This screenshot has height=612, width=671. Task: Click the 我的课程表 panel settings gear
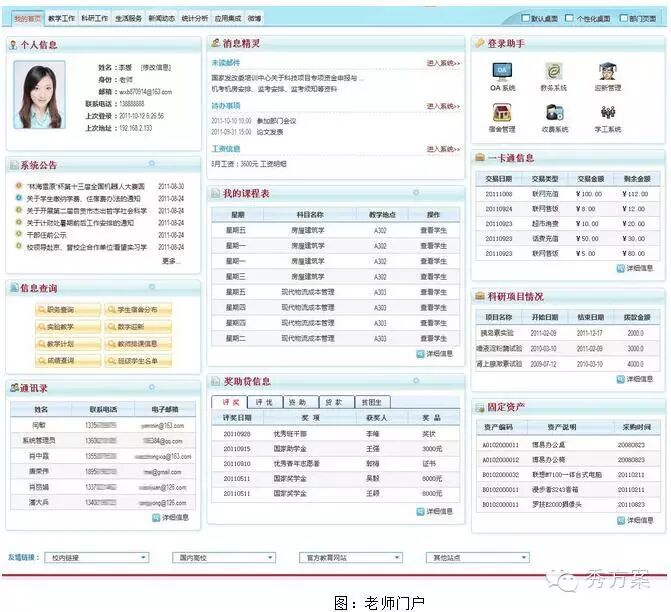[x=416, y=193]
